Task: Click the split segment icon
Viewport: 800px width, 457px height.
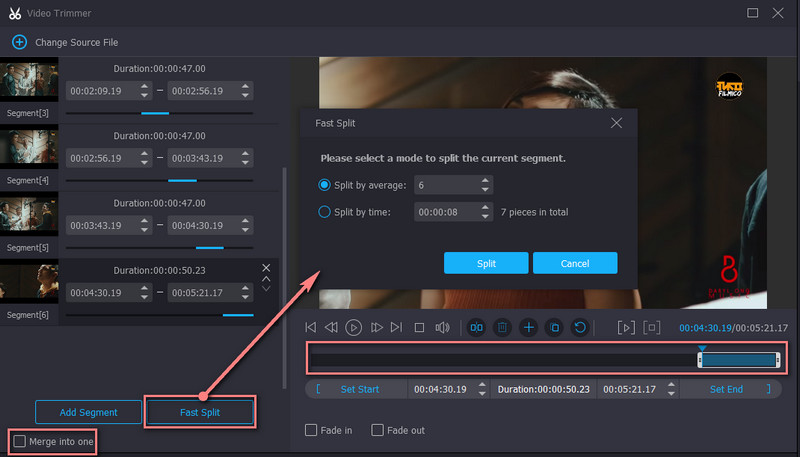Action: pyautogui.click(x=477, y=327)
